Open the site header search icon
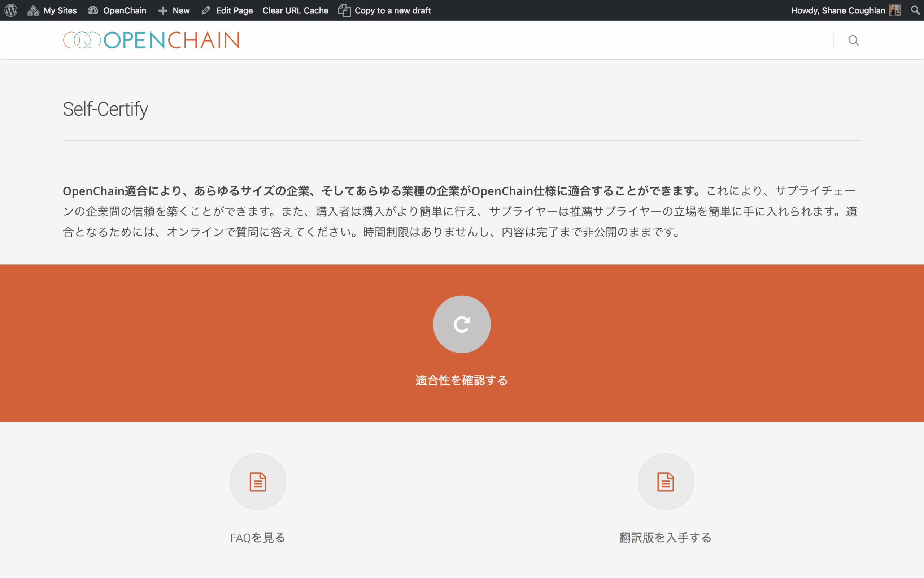Image resolution: width=924 pixels, height=578 pixels. pyautogui.click(x=853, y=40)
